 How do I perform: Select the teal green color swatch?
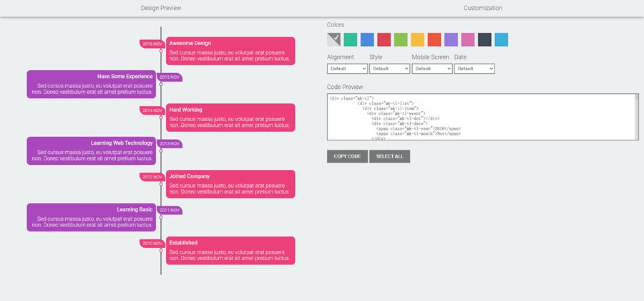(351, 39)
